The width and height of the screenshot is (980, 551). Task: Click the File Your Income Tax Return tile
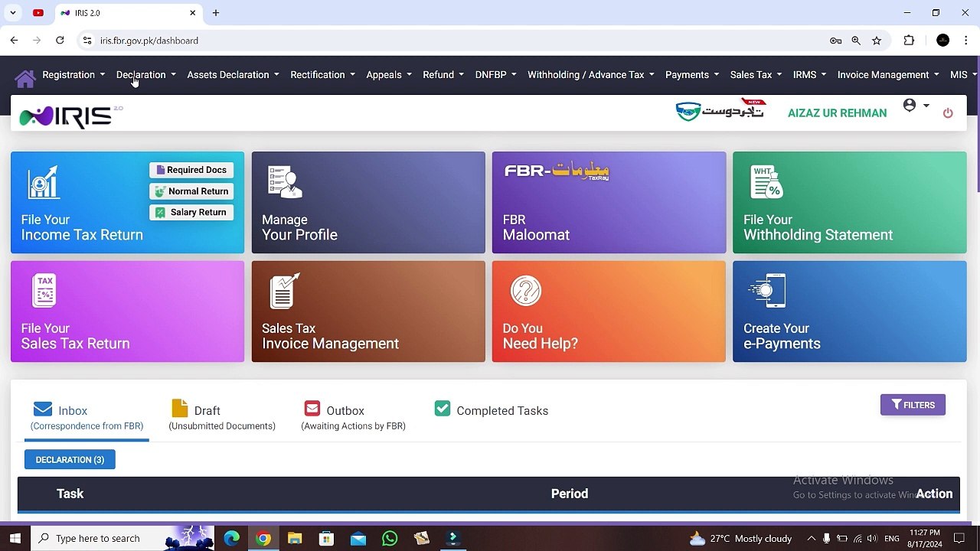tap(128, 202)
